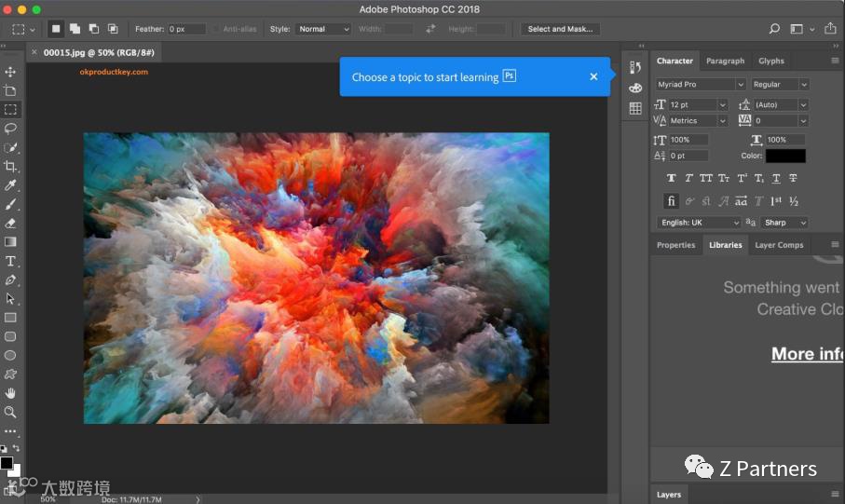Select the Lasso tool

tap(10, 128)
